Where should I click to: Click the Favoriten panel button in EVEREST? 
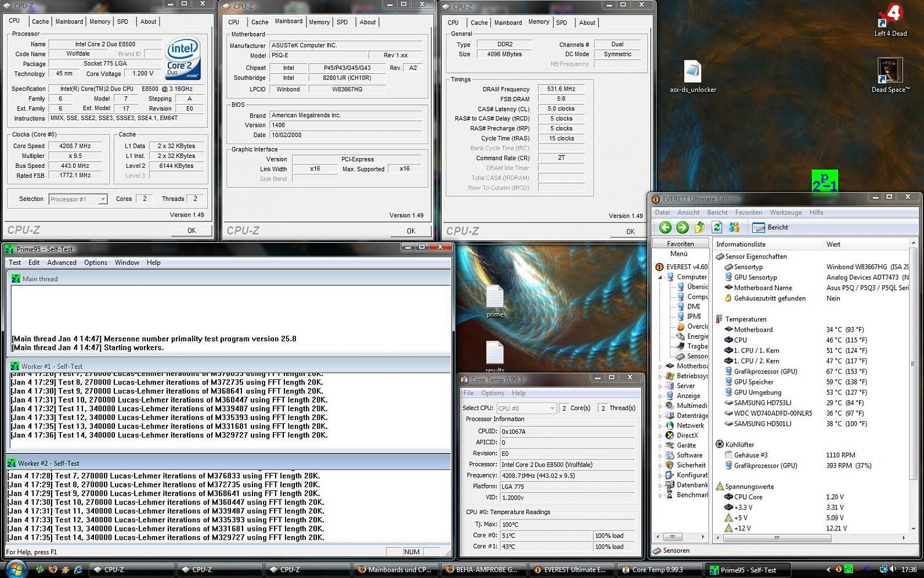[680, 244]
